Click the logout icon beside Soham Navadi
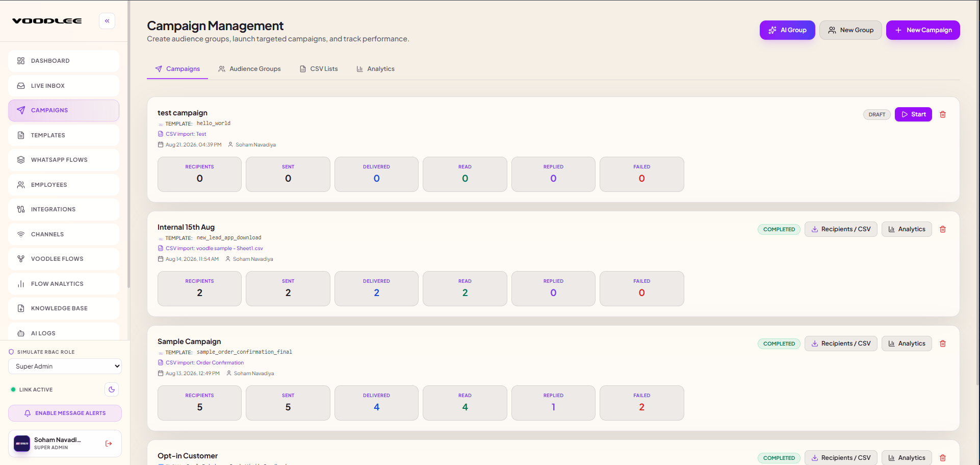This screenshot has width=980, height=465. (109, 444)
